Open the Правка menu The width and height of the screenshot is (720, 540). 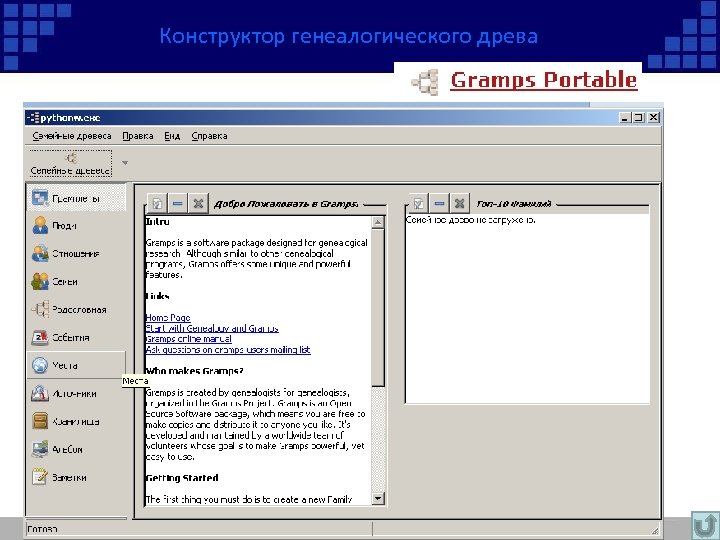[x=138, y=136]
